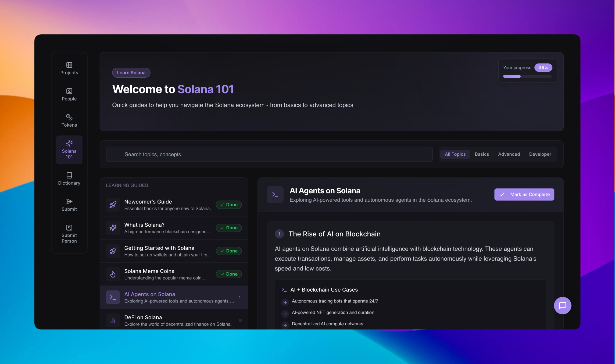Select the Advanced filter tab

[509, 154]
